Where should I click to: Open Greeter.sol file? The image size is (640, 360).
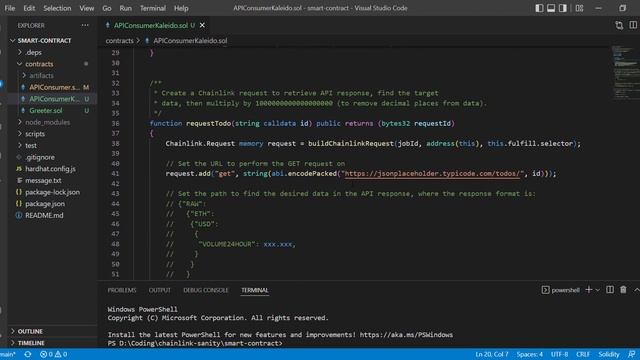pos(46,111)
